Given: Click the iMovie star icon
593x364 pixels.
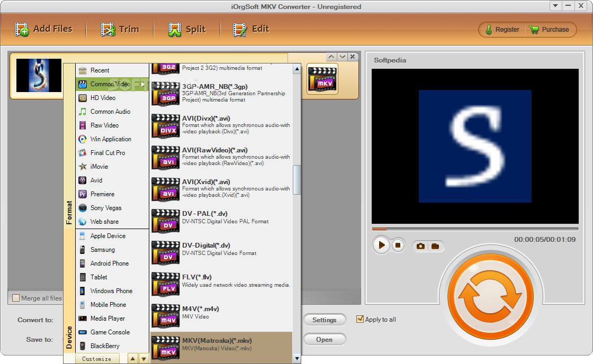Looking at the screenshot, I should click(x=83, y=167).
